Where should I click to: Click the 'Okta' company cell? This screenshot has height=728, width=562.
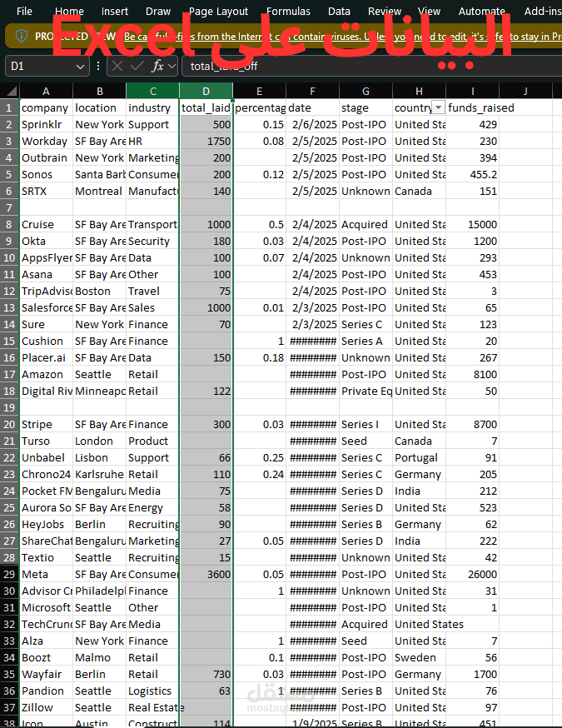[x=46, y=241]
